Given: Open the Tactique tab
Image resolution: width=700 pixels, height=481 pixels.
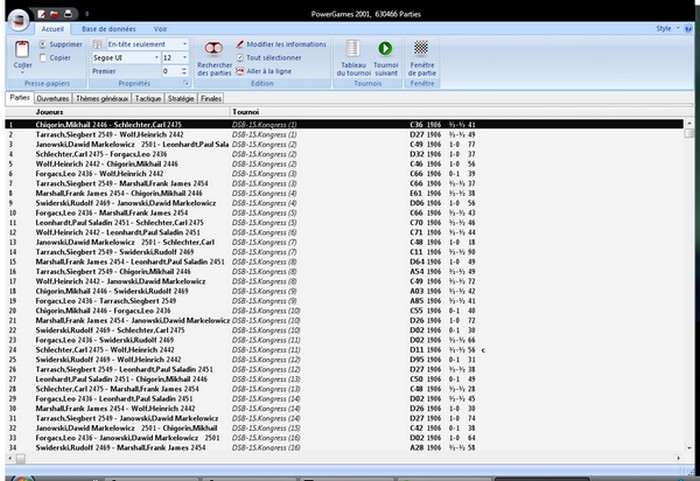Looking at the screenshot, I should pos(148,99).
